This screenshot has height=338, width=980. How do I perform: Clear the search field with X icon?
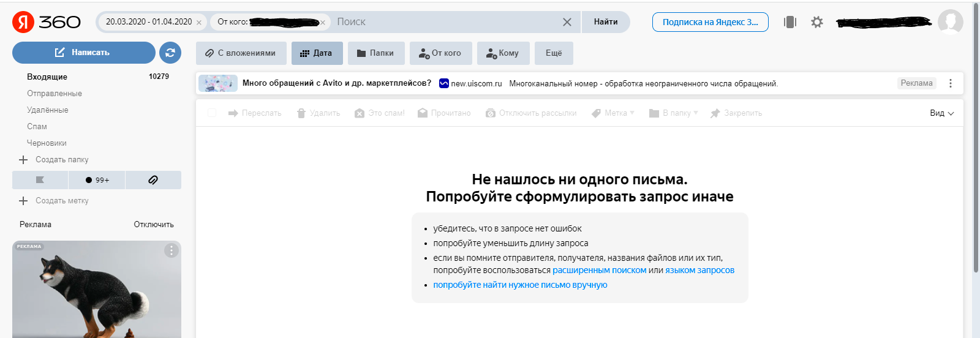click(567, 22)
